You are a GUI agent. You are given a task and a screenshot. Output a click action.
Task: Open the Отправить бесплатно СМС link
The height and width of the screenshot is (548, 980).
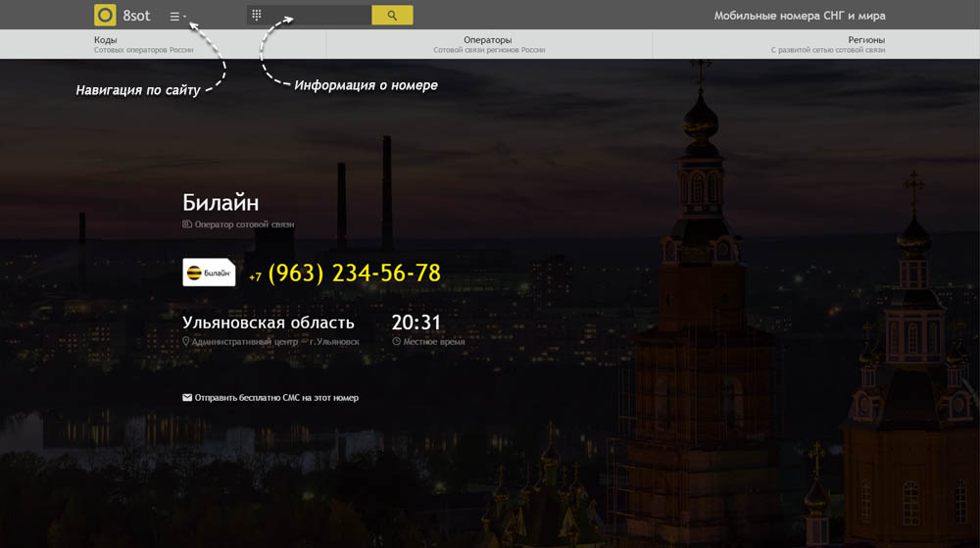276,397
